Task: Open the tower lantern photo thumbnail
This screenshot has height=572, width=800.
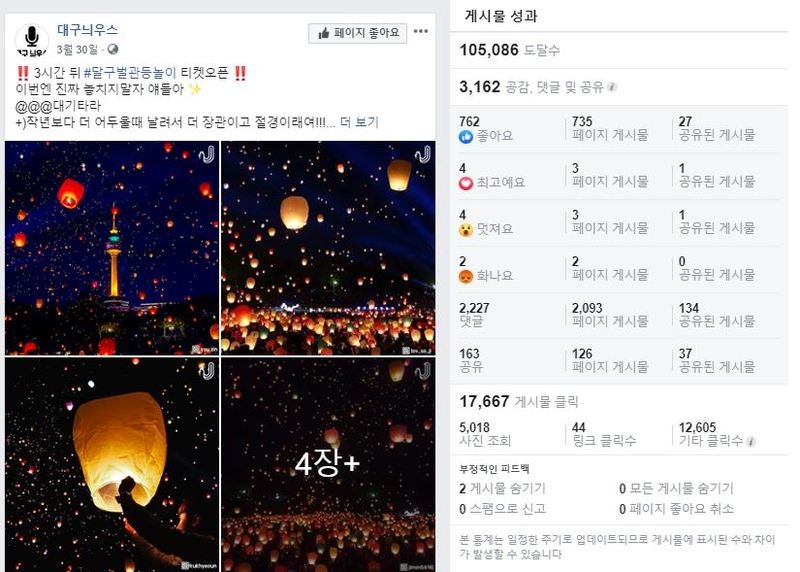Action: coord(112,248)
